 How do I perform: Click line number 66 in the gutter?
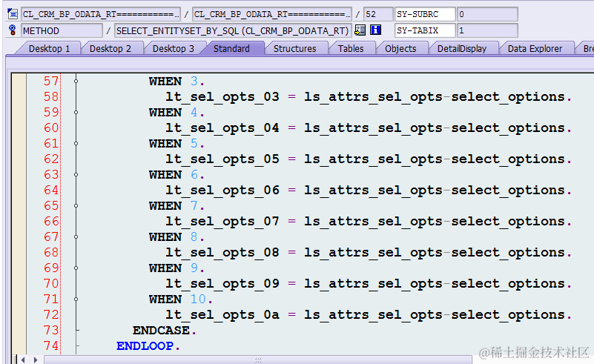point(51,221)
